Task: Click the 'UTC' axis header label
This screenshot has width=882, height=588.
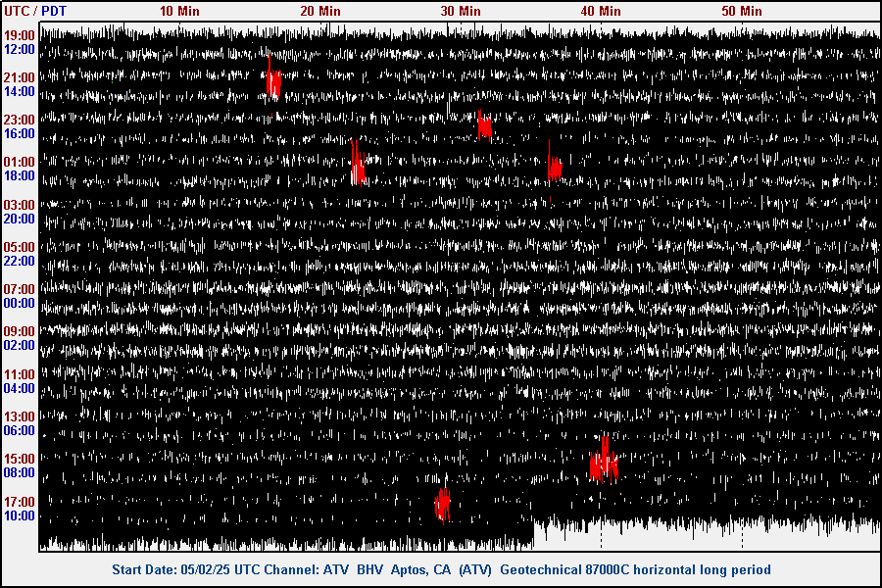Action: [16, 11]
